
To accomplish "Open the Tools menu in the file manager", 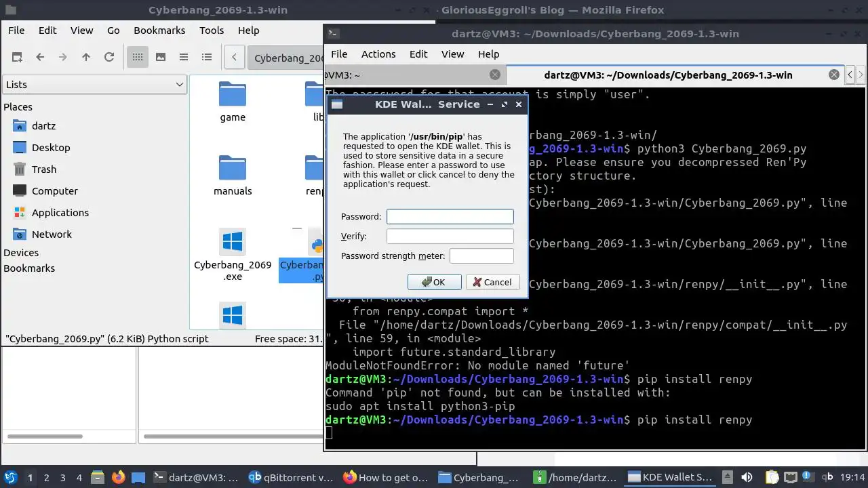I will [212, 30].
